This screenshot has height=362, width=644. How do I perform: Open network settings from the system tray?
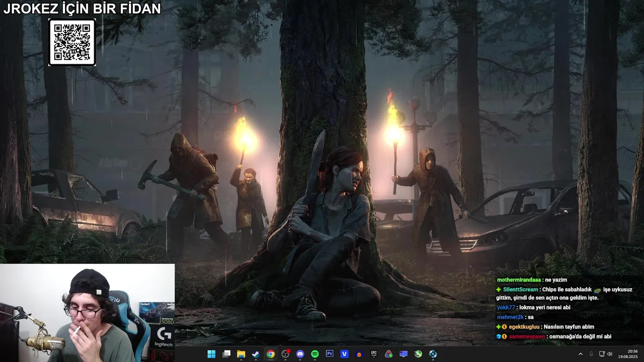[x=602, y=354]
